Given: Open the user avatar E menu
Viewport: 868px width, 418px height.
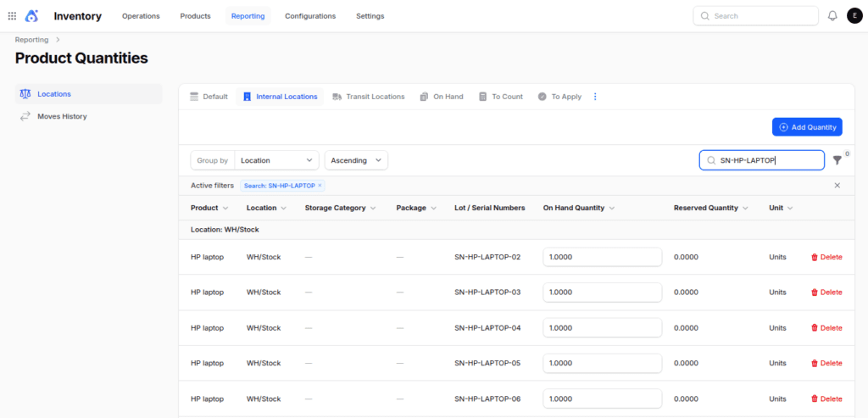Looking at the screenshot, I should (x=854, y=16).
